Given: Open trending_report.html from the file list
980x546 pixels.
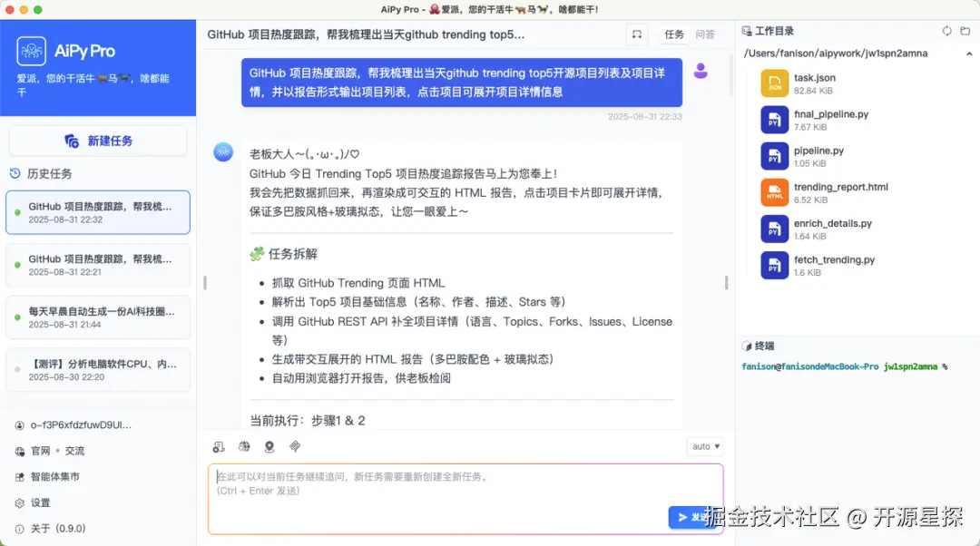Looking at the screenshot, I should click(x=844, y=192).
